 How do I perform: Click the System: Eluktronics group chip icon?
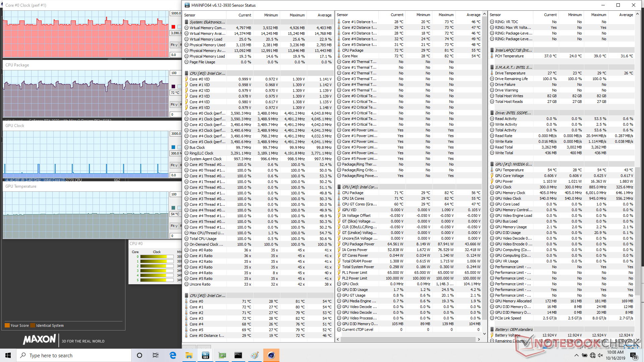186,22
